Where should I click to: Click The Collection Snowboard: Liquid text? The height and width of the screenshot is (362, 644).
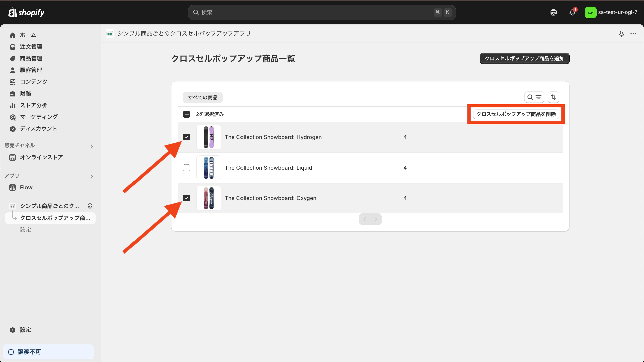(x=268, y=168)
